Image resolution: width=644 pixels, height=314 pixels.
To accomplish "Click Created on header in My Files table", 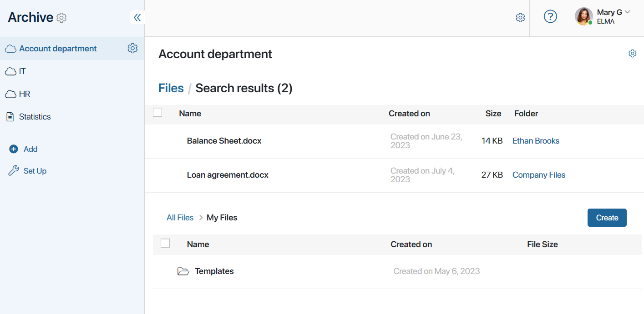I will (411, 244).
